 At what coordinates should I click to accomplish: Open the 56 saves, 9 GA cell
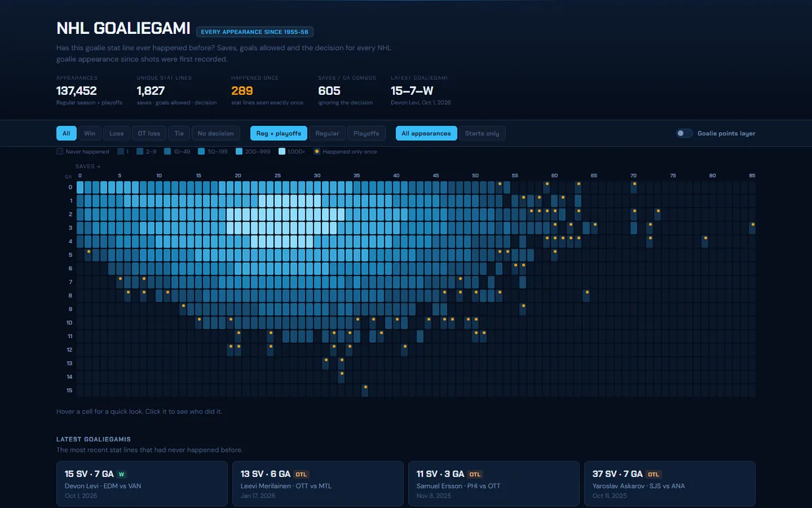click(523, 309)
